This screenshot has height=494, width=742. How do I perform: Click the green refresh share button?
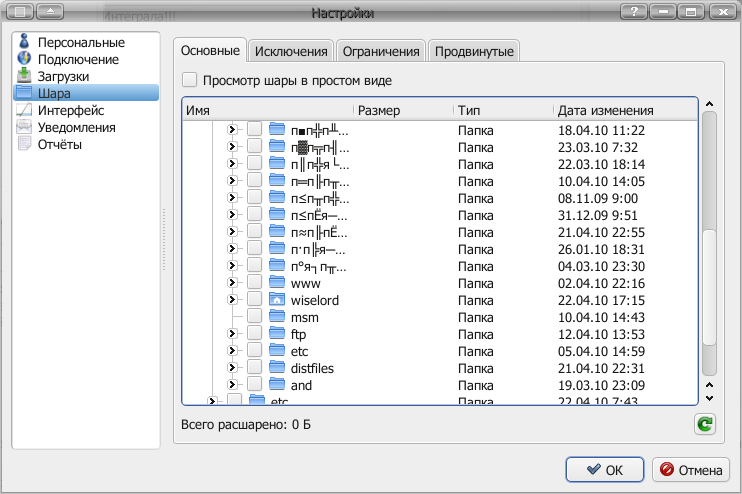coord(705,425)
